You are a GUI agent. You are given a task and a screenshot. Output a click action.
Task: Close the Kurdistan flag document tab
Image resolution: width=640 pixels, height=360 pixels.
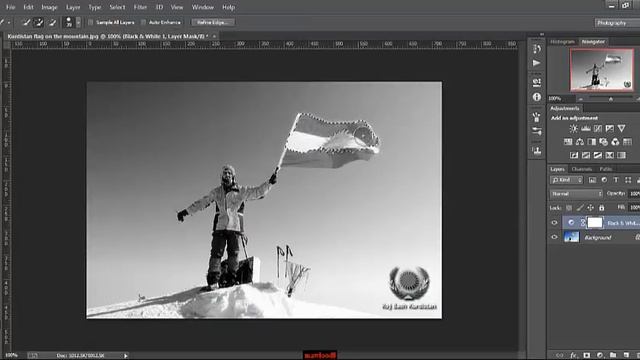click(214, 36)
